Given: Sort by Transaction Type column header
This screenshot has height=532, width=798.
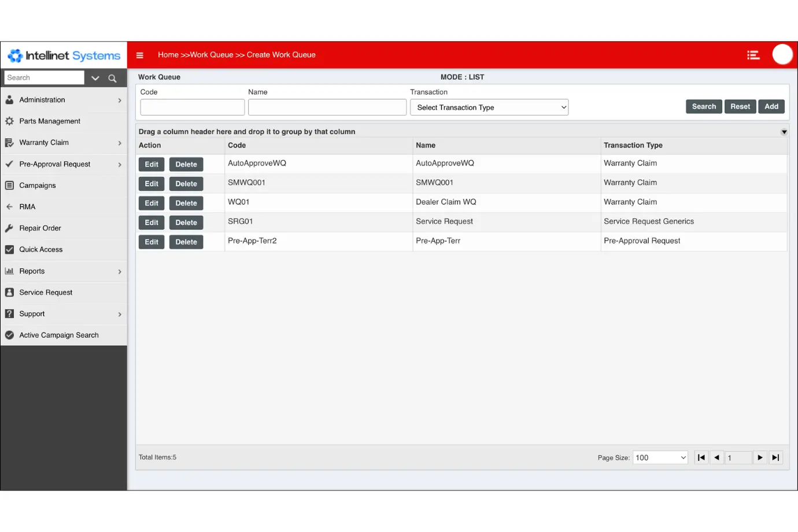Looking at the screenshot, I should [694, 146].
